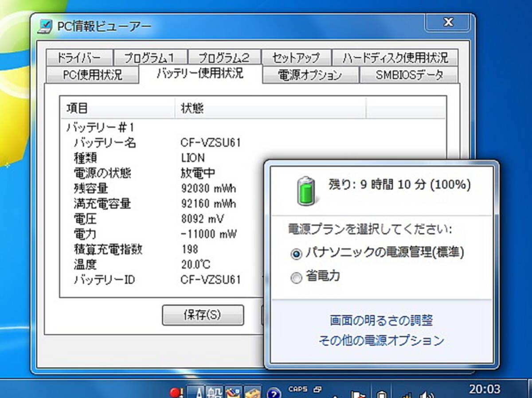Viewport: 532px width, 398px height.
Task: Click the 92030 mWh value
Action: click(209, 188)
